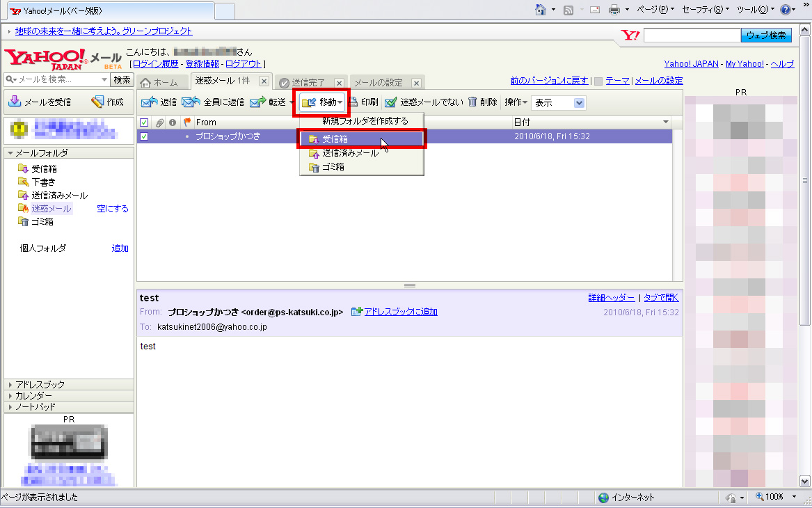Switch to the メールの設定 tab
The image size is (812, 508).
379,83
